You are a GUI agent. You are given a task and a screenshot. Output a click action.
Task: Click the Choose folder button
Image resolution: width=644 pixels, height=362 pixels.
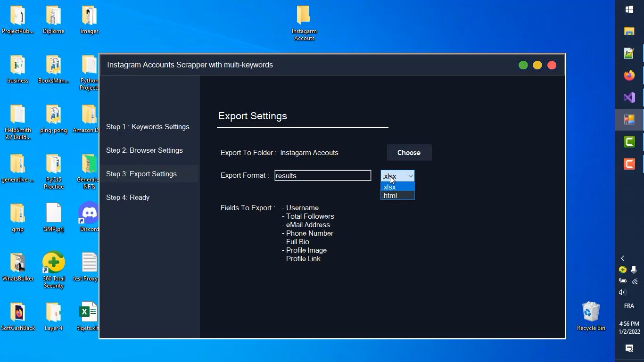tap(409, 153)
